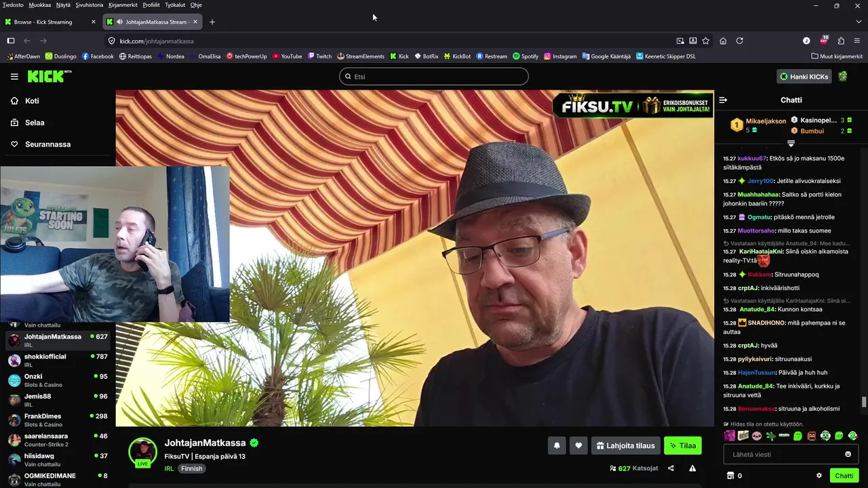Image resolution: width=868 pixels, height=488 pixels.
Task: Click the green Tilaa subscribe button
Action: (x=683, y=445)
